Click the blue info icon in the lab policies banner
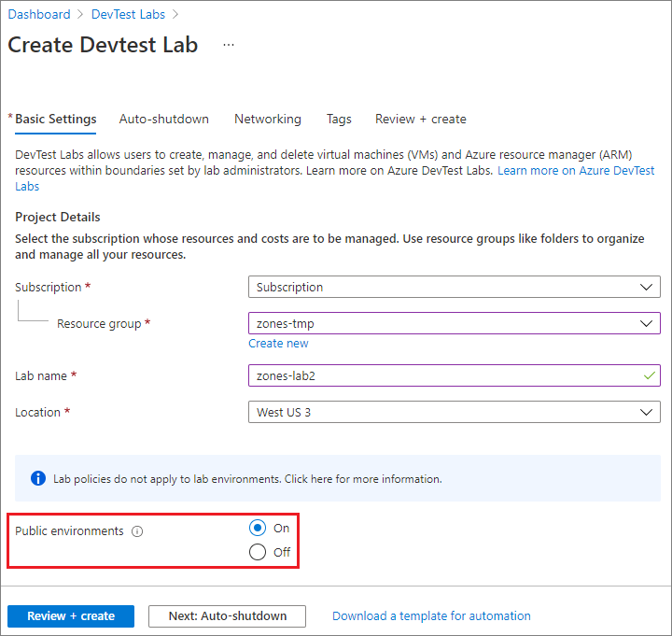Screen dimensions: 672x636 38,478
